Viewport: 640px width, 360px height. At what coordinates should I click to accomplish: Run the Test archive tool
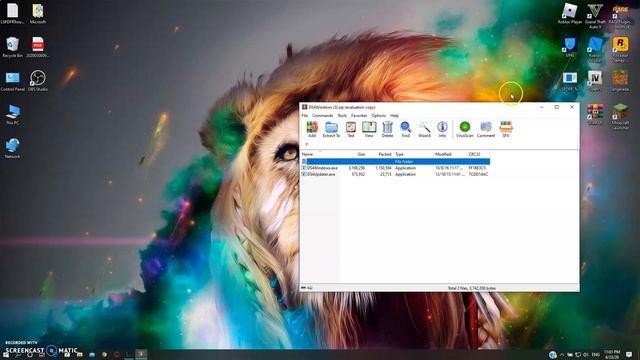coord(351,129)
